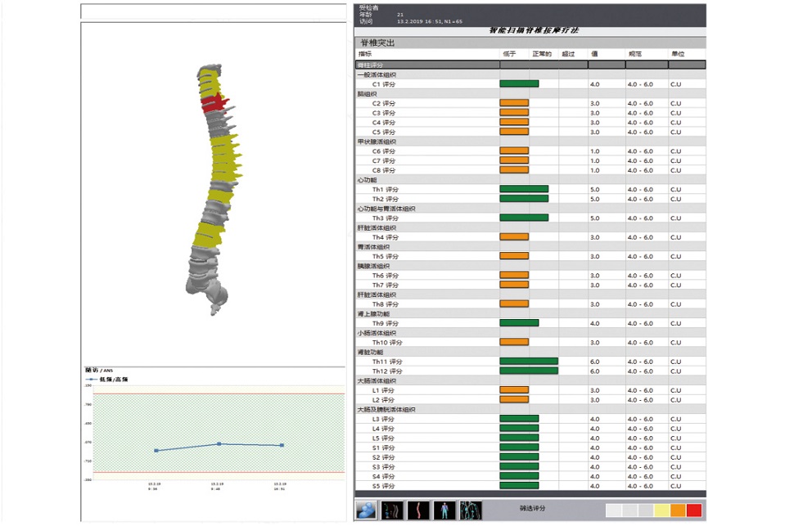
Task: Click the 规范 column header
Action: pyautogui.click(x=635, y=54)
